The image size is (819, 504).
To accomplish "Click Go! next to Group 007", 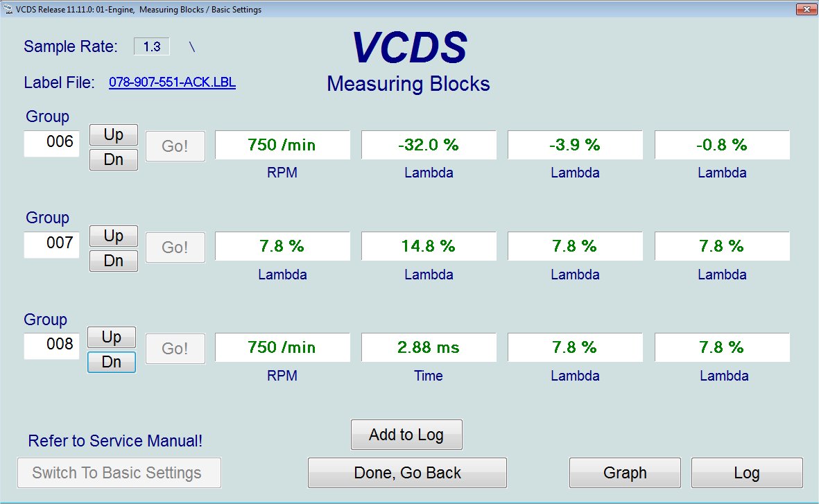I will 175,247.
